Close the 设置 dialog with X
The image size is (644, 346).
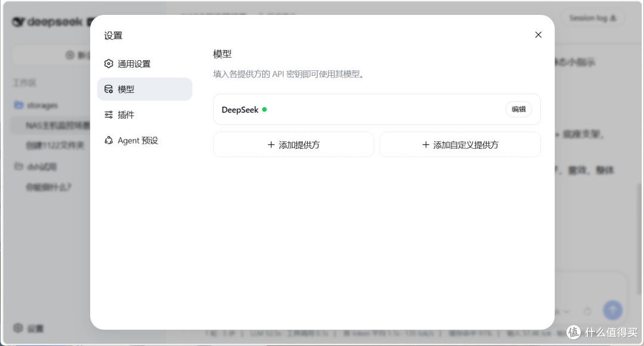538,35
